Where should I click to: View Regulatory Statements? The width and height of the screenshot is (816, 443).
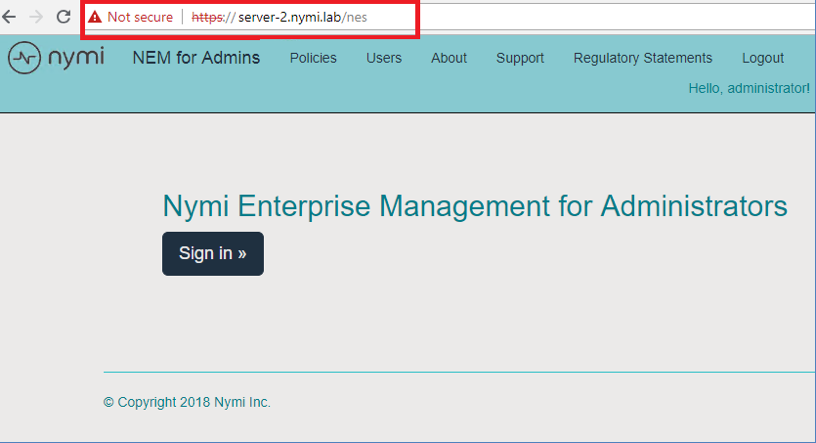[x=643, y=58]
